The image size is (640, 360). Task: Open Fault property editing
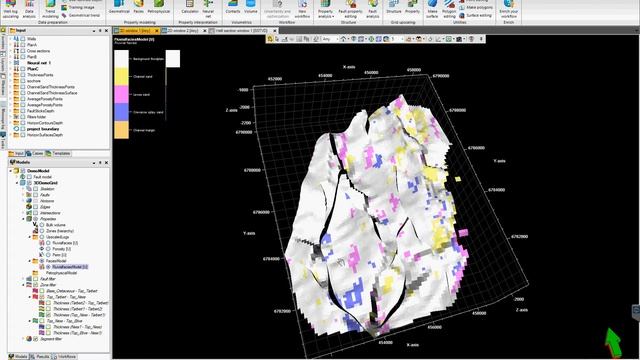point(351,9)
